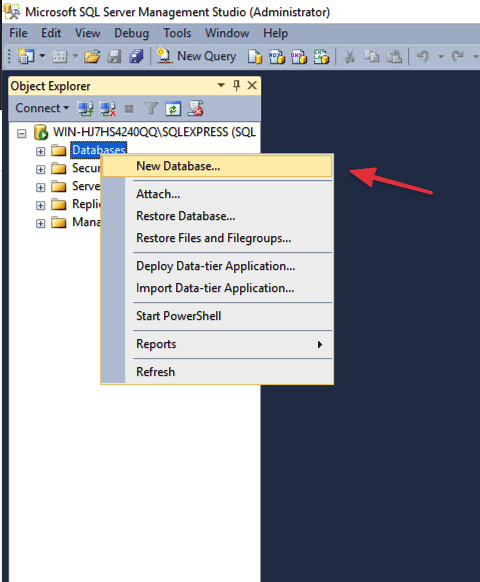
Task: Choose New Database... from context menu
Action: pyautogui.click(x=217, y=166)
